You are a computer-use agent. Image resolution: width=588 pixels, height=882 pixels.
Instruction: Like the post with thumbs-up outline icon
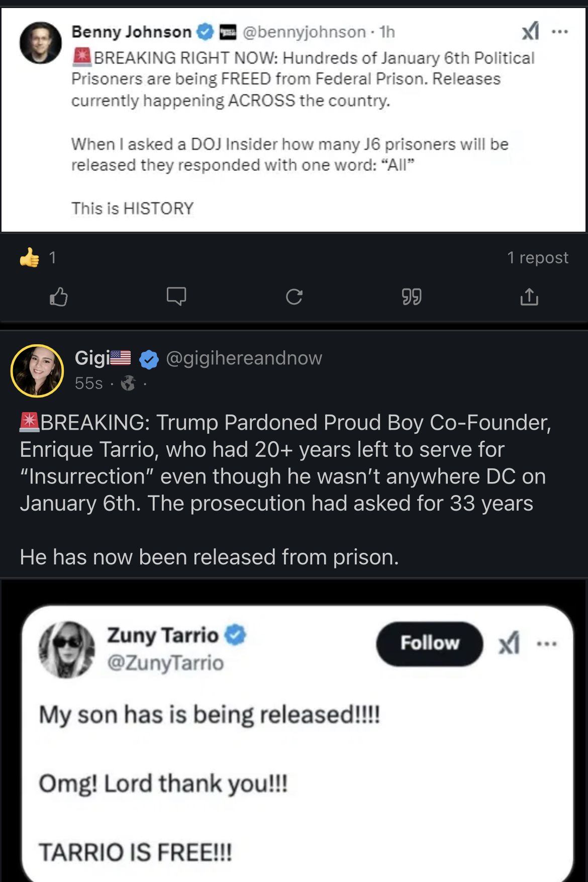pyautogui.click(x=59, y=297)
